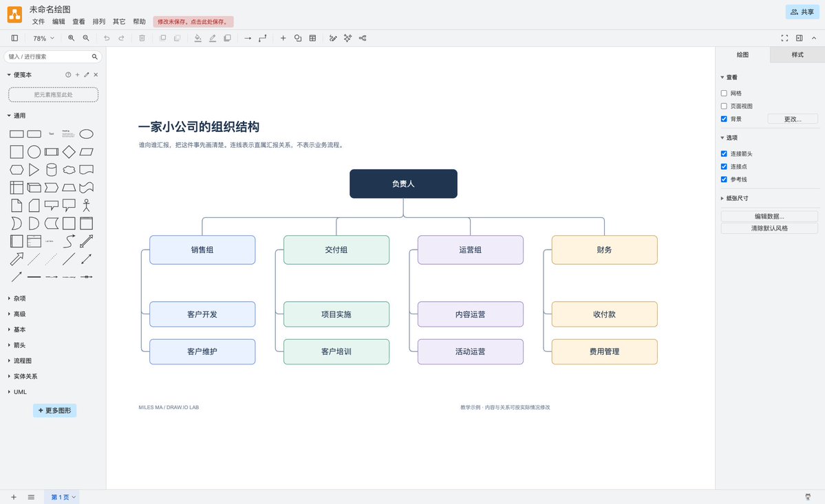
Task: Click the insert plus icon in toolbar
Action: click(283, 39)
